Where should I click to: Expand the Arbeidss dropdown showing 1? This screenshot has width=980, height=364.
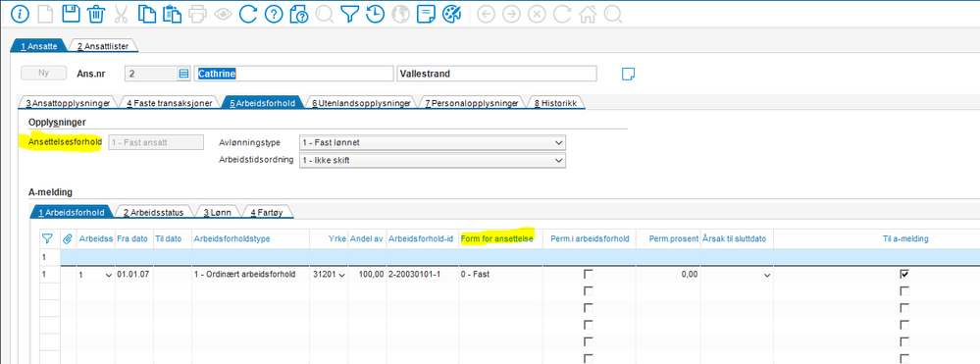[109, 275]
